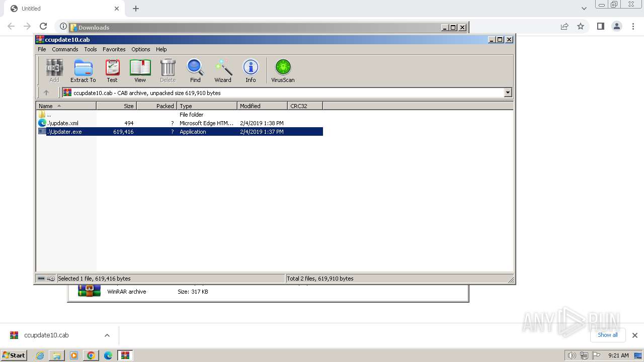Image resolution: width=644 pixels, height=362 pixels.
Task: Click the WinRAR title bar icon
Action: point(40,40)
